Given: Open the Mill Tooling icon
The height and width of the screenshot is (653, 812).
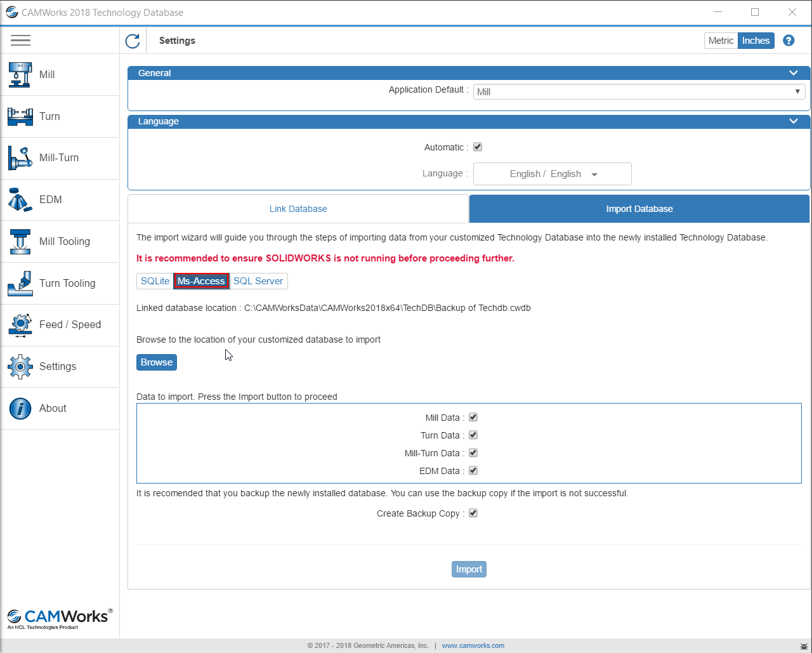Looking at the screenshot, I should pyautogui.click(x=20, y=241).
